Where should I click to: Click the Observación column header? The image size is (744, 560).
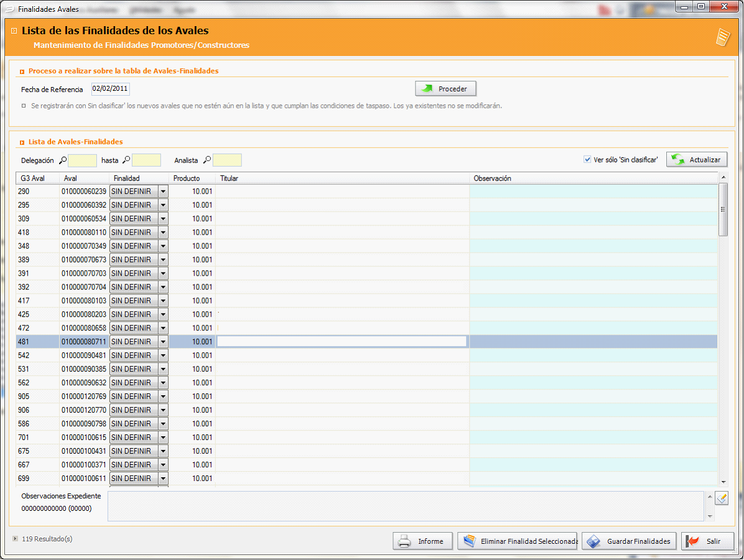click(x=593, y=179)
